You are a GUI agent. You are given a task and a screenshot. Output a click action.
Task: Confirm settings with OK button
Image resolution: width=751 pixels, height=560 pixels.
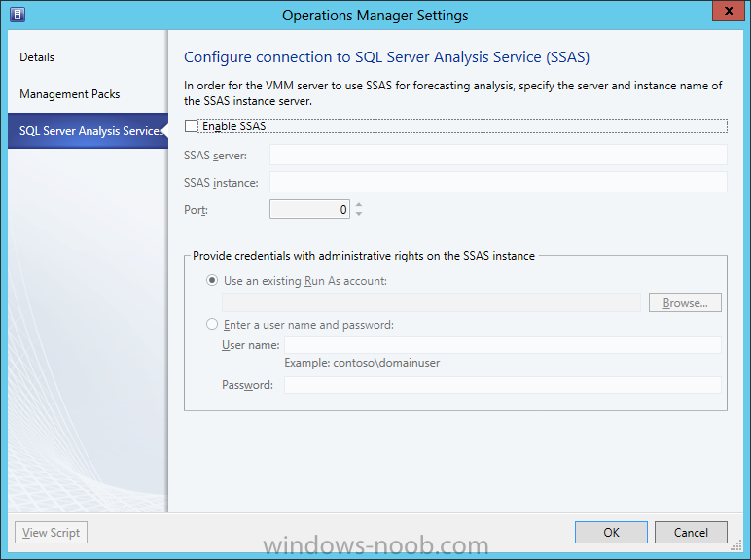tap(611, 532)
